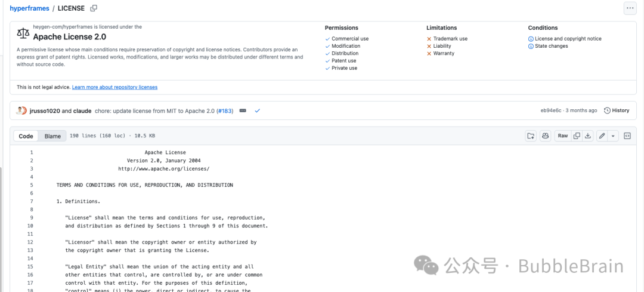Click the LICENSE file name in breadcrumb
Screen dimensions: 644x292
pyautogui.click(x=71, y=8)
